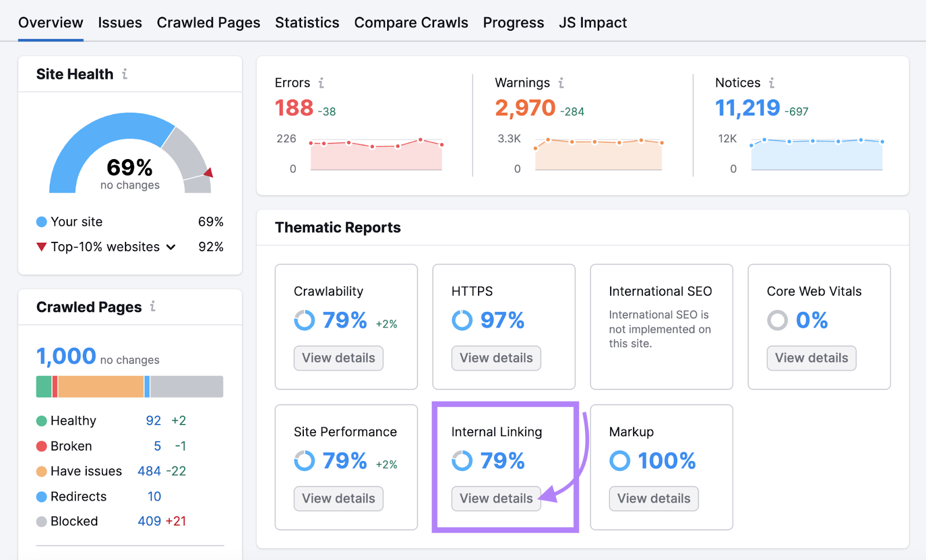The width and height of the screenshot is (926, 560).
Task: Toggle the Broken legend marker
Action: coord(41,446)
